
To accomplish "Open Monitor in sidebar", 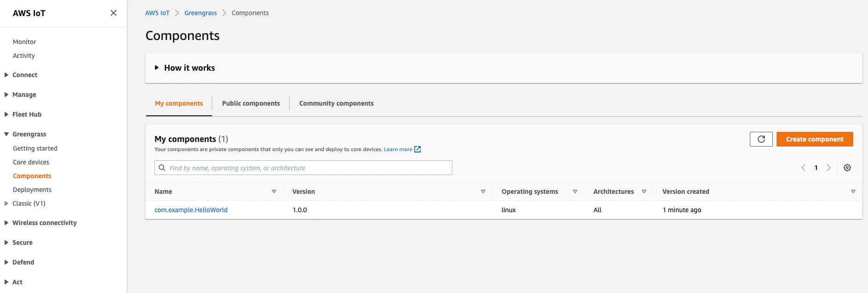I will (x=24, y=42).
